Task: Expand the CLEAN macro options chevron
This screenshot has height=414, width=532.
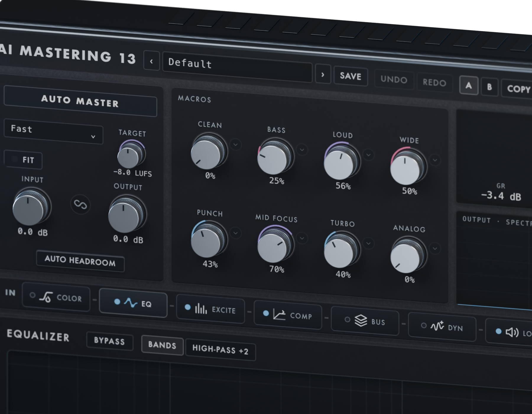Action: click(236, 145)
